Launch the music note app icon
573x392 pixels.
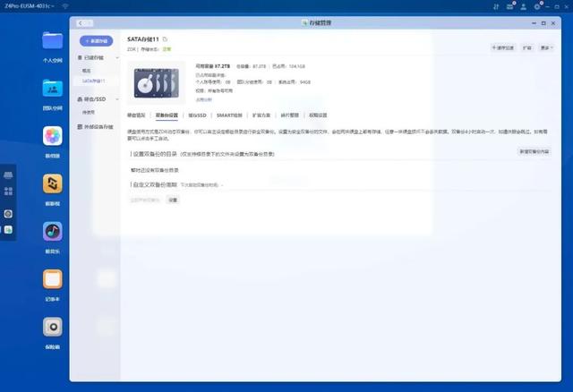[52, 231]
